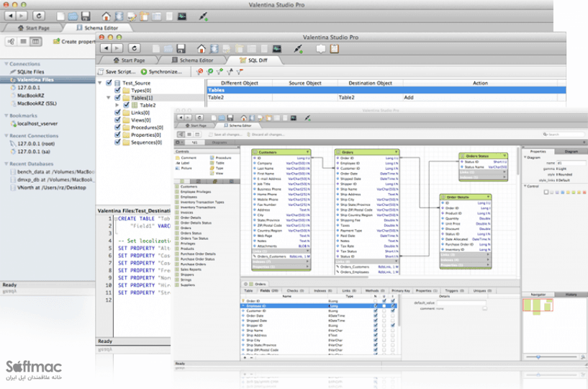
Task: Click the Open cloud folder icon in the back window
Action: click(x=73, y=16)
